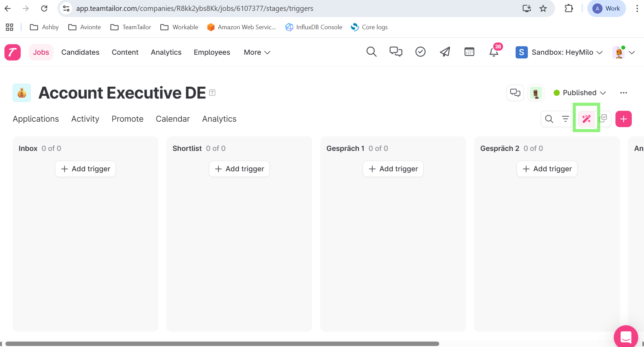Open the to-do checkmark circle icon
Screen dimensions: 644x347
[420, 52]
